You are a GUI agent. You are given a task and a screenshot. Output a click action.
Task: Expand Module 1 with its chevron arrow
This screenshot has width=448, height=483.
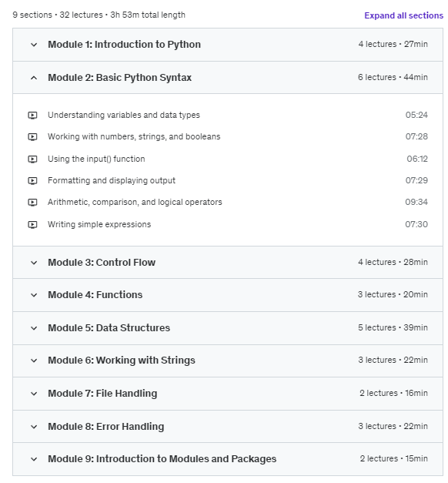click(34, 45)
